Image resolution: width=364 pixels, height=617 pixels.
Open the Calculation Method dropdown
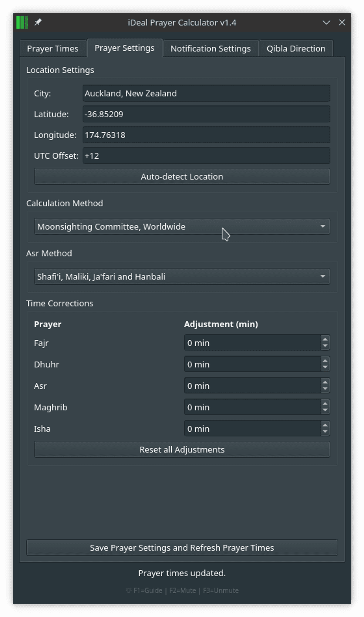click(x=182, y=227)
